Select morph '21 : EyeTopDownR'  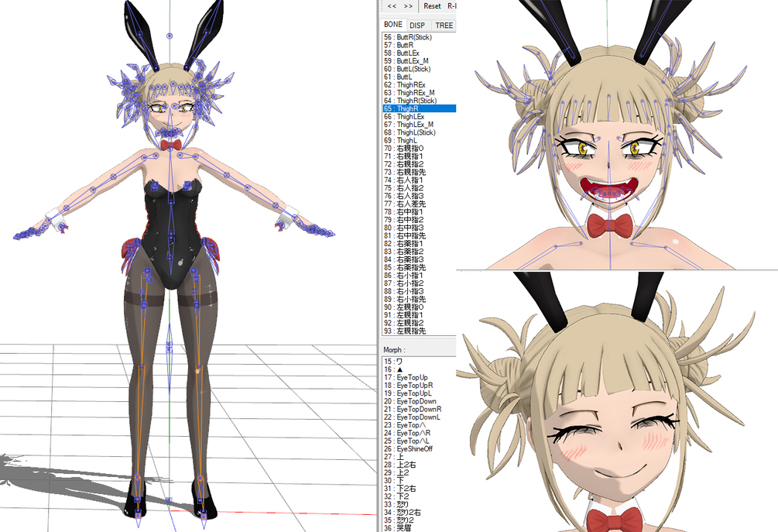(x=420, y=410)
